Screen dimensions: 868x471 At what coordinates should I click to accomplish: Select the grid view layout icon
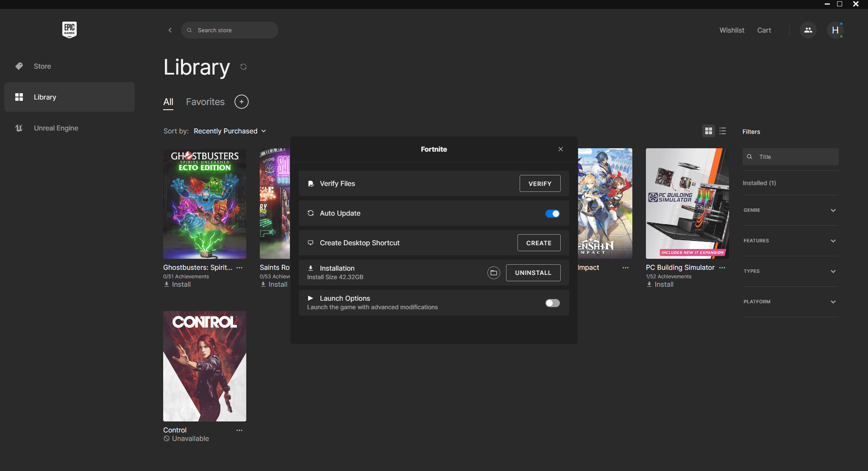[x=708, y=131]
